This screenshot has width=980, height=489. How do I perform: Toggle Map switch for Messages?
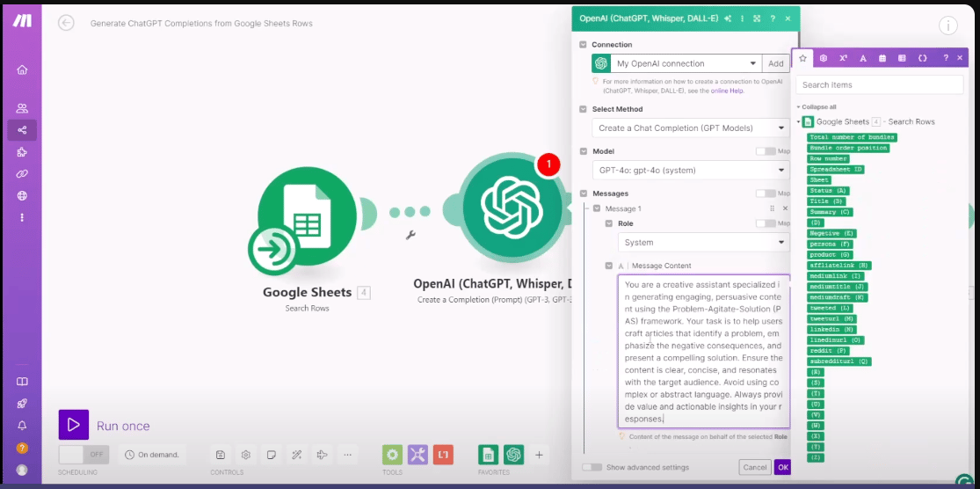[x=766, y=193]
